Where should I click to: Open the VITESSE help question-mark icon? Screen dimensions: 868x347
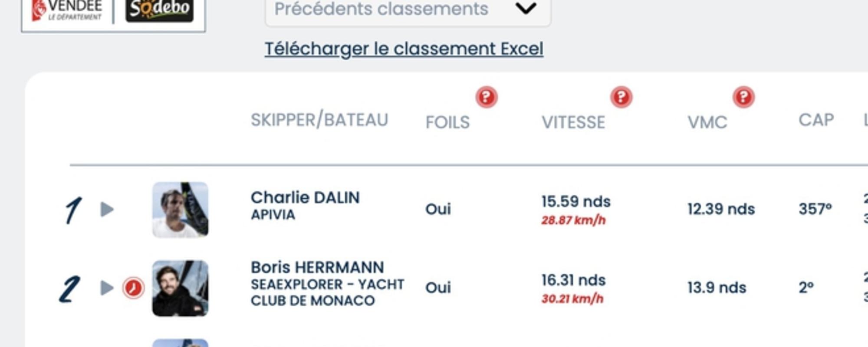click(x=621, y=97)
